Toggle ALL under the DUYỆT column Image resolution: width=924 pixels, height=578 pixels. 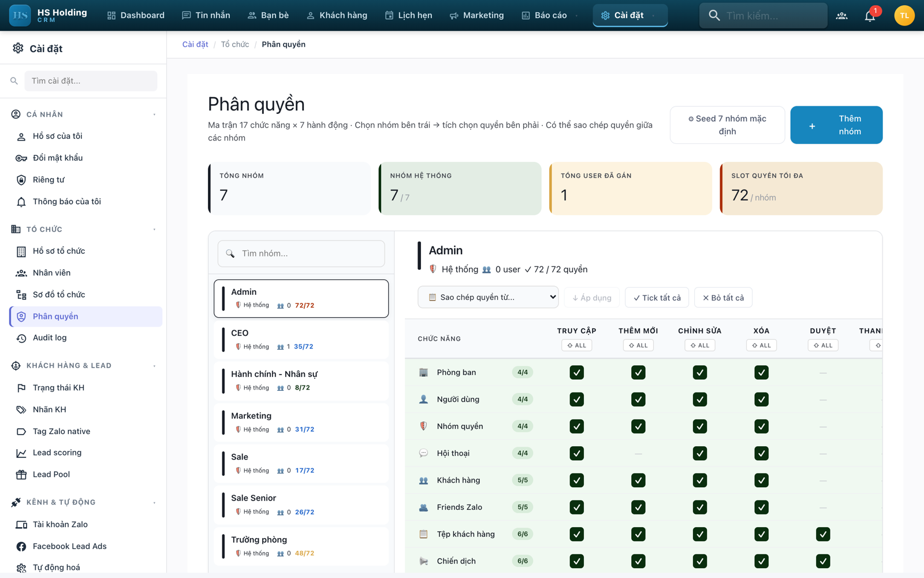click(823, 345)
